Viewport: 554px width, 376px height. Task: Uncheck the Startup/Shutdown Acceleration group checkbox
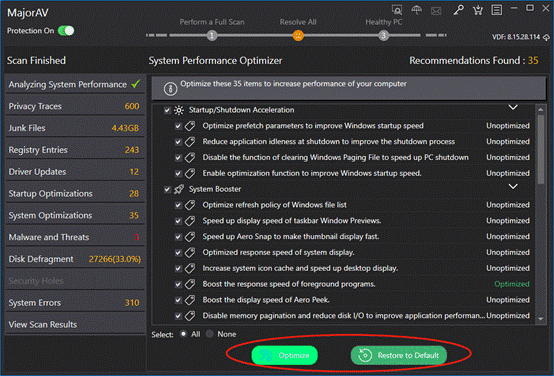(167, 111)
